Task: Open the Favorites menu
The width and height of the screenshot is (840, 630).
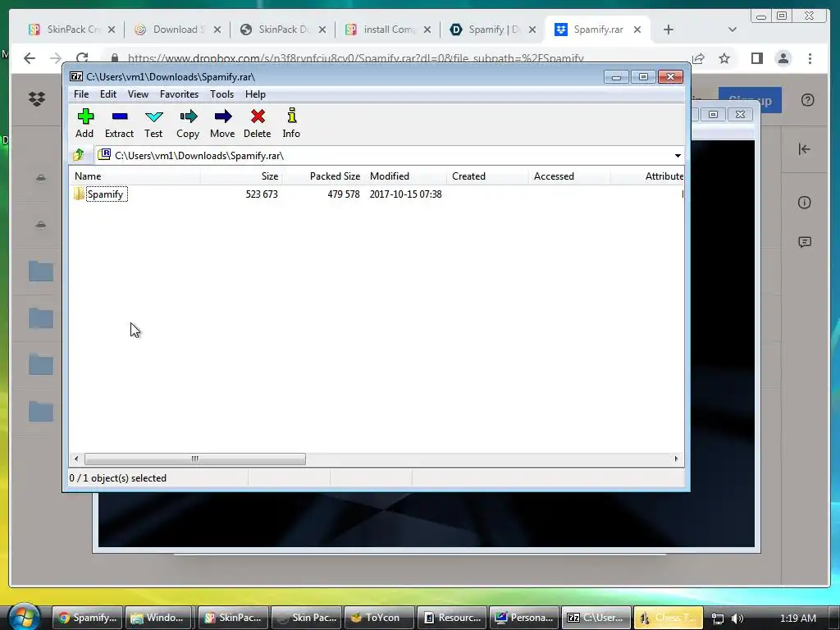Action: 179,94
